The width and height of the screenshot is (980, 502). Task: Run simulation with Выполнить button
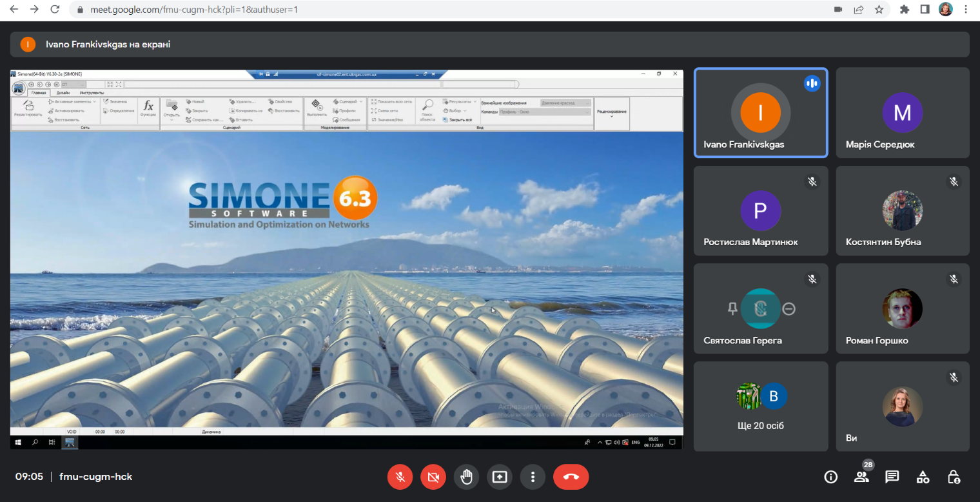[317, 108]
